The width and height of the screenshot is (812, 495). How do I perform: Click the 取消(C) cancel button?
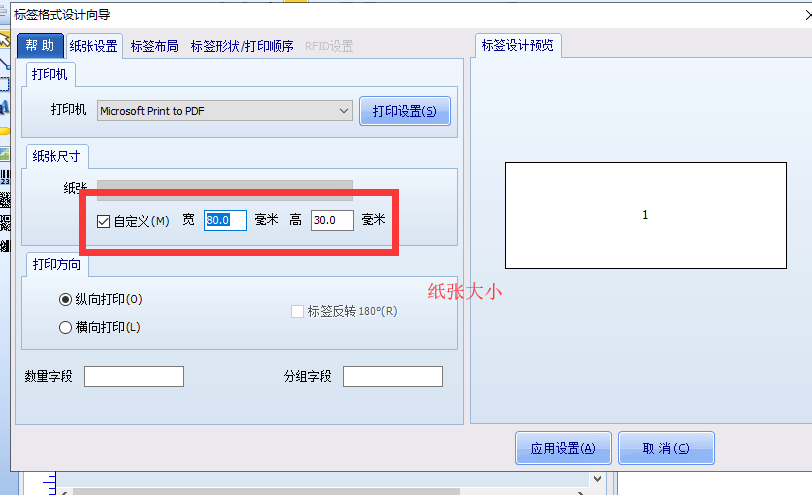pos(666,449)
